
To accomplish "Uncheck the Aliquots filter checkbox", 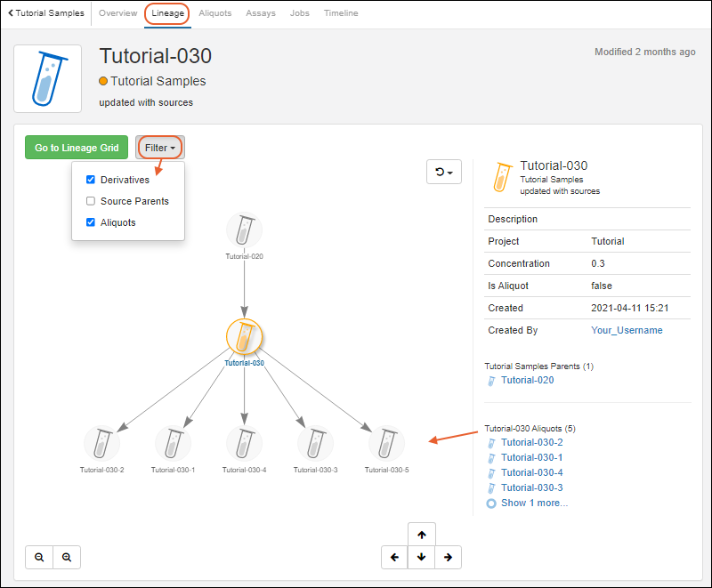I will tap(91, 222).
